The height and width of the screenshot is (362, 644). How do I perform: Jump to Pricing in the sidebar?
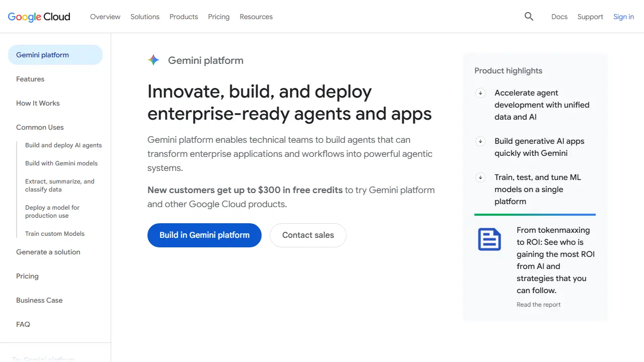27,276
